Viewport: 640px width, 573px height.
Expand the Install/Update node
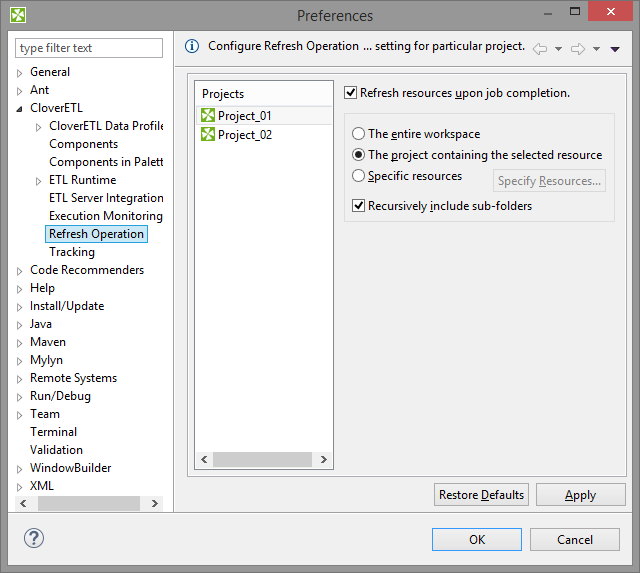(19, 307)
